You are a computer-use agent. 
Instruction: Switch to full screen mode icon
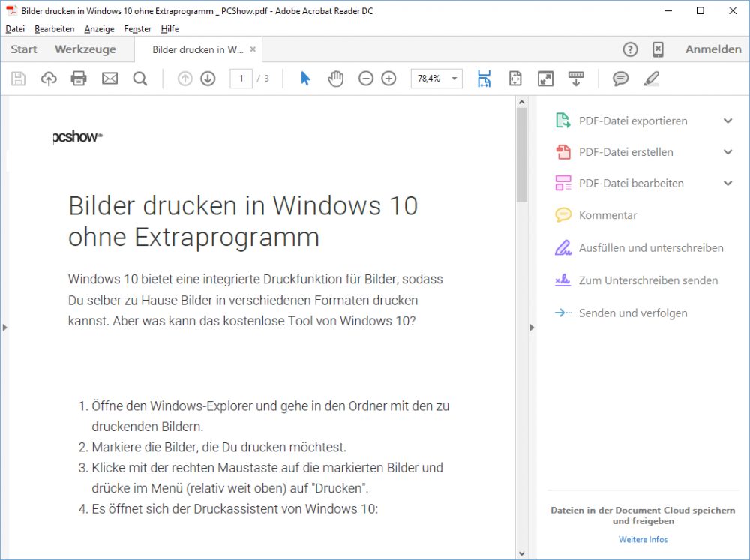pyautogui.click(x=545, y=79)
